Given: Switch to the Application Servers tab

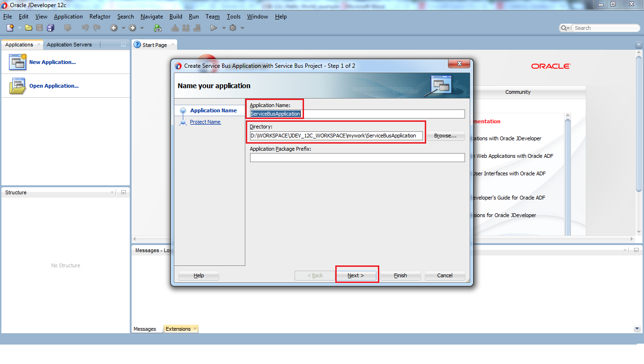Looking at the screenshot, I should click(x=69, y=45).
